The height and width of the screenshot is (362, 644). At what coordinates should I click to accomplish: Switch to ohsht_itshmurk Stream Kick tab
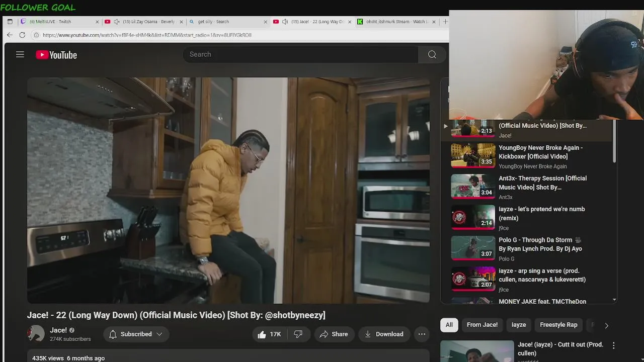pyautogui.click(x=396, y=22)
